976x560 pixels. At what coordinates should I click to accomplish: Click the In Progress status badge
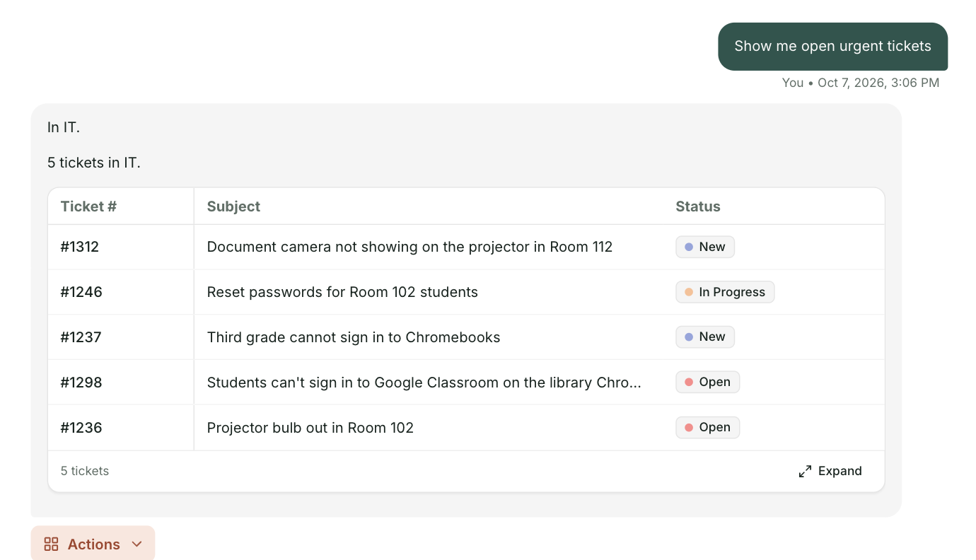click(x=725, y=292)
